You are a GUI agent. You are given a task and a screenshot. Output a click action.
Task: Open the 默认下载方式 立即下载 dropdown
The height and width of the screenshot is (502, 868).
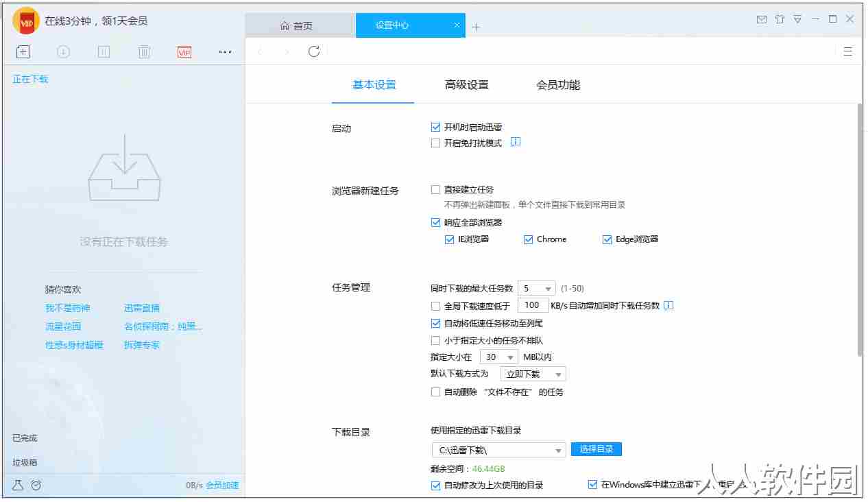[533, 374]
